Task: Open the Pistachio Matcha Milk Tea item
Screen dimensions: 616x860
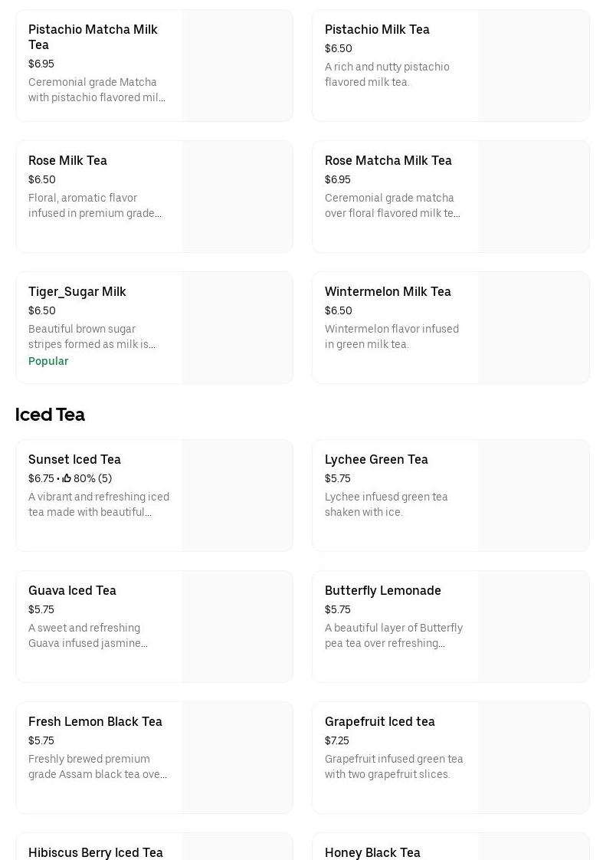Action: pos(93,37)
